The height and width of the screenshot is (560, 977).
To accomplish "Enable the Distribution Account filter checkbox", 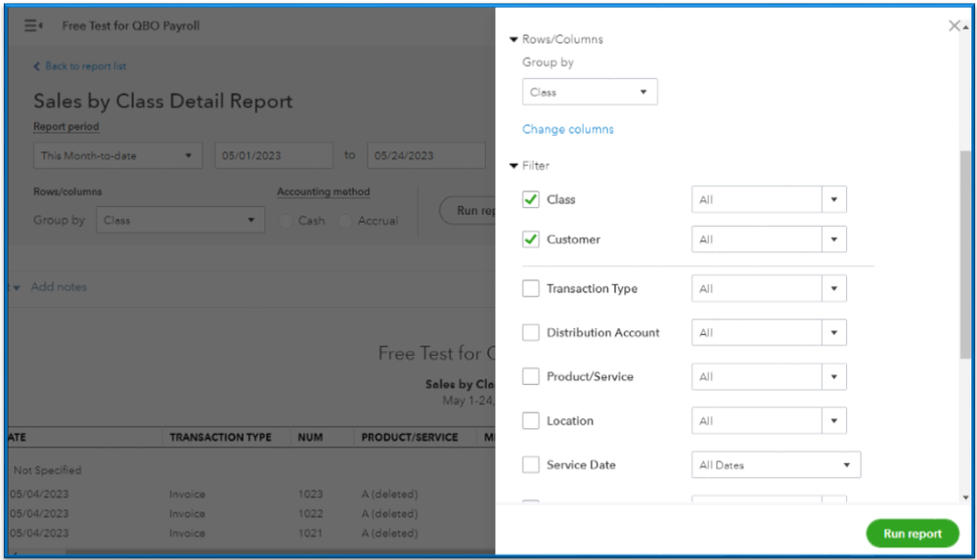I will (x=530, y=332).
